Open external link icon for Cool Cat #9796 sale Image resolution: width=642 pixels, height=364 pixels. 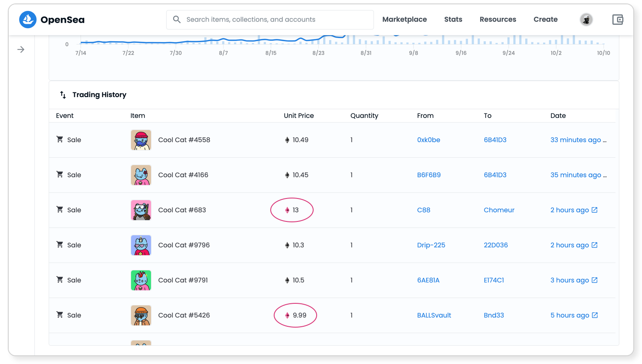595,245
